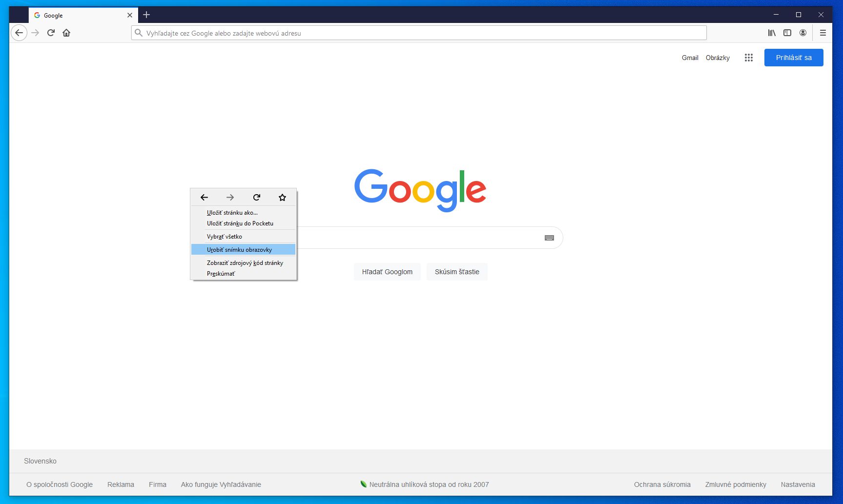Open the Firefox account icon
Screen dimensions: 843x504
pos(803,33)
